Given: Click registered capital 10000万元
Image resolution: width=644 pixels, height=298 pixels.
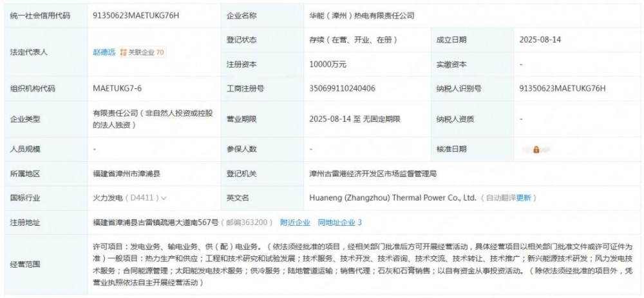Looking at the screenshot, I should pos(328,65).
